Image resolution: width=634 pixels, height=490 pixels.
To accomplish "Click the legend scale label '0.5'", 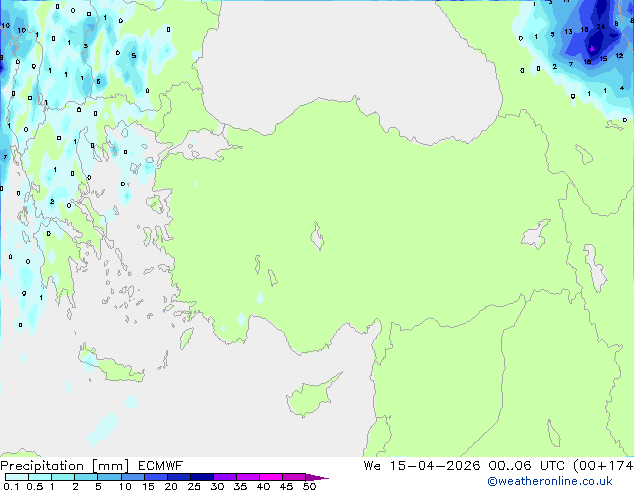I will point(34,486).
